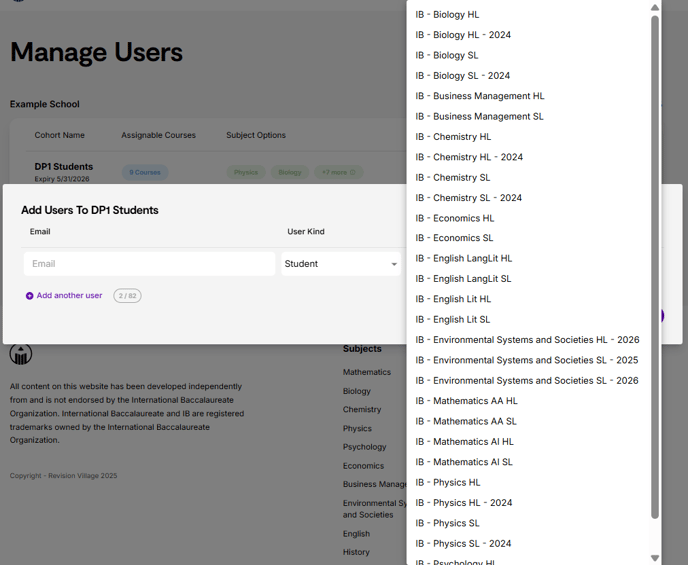The image size is (688, 565).
Task: Open the Biology footer link
Action: pyautogui.click(x=357, y=391)
